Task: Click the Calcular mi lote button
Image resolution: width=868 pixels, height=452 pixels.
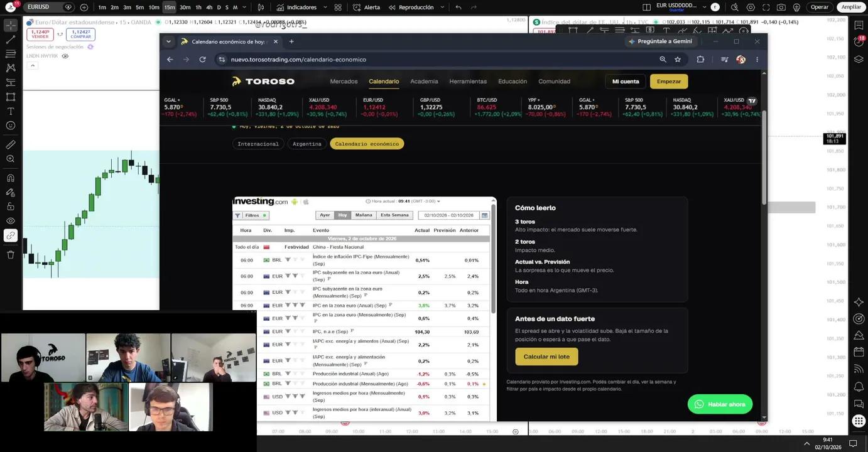Action: [x=546, y=357]
